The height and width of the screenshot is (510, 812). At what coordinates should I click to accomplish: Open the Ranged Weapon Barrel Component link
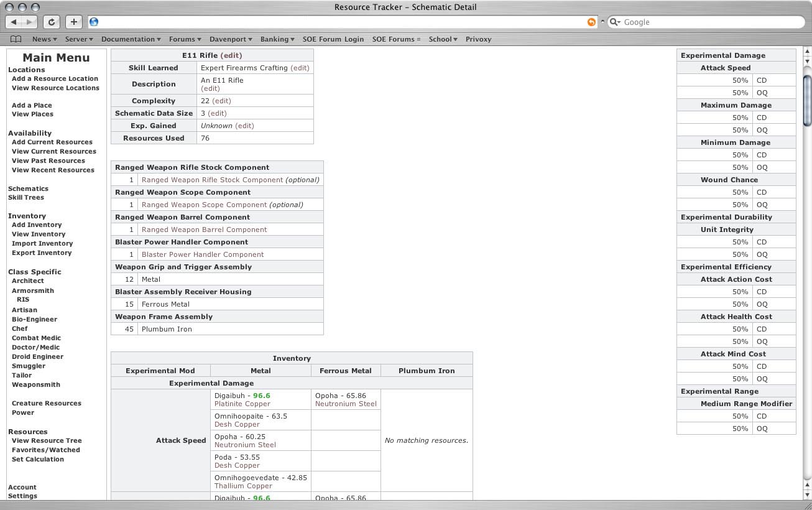[204, 229]
